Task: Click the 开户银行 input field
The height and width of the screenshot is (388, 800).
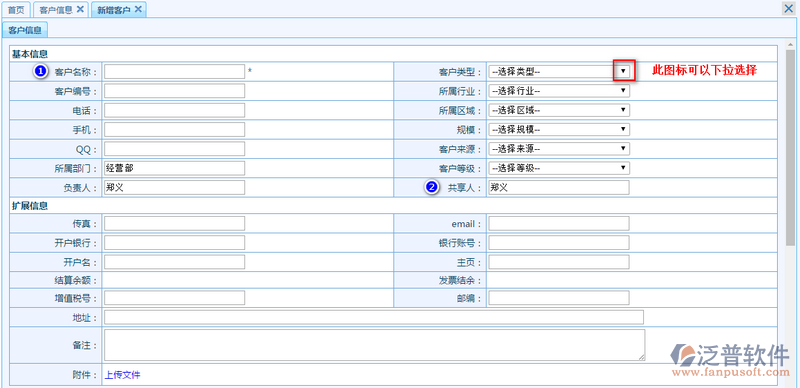Action: (174, 243)
